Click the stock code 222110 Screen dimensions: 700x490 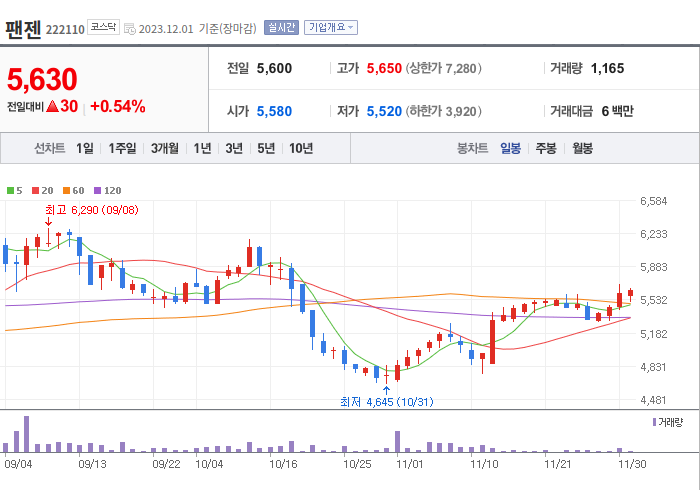[x=65, y=29]
